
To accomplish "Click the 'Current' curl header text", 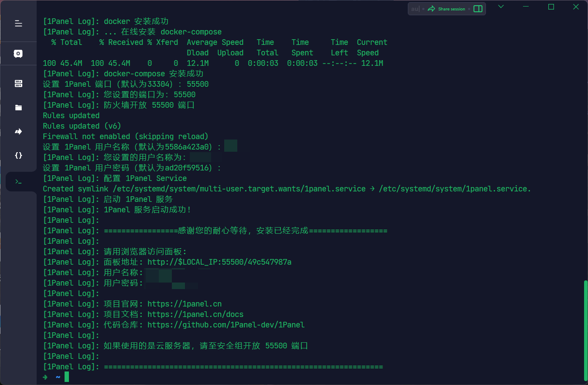I will (x=372, y=42).
